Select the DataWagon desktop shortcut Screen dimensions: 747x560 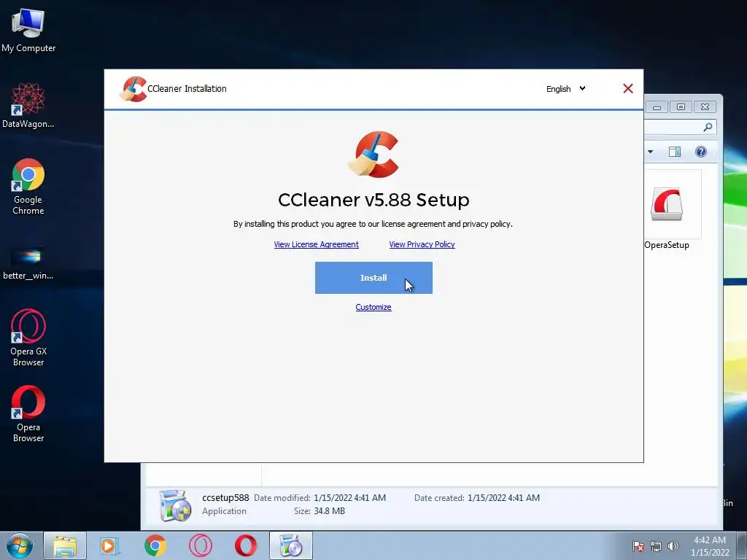pyautogui.click(x=28, y=106)
